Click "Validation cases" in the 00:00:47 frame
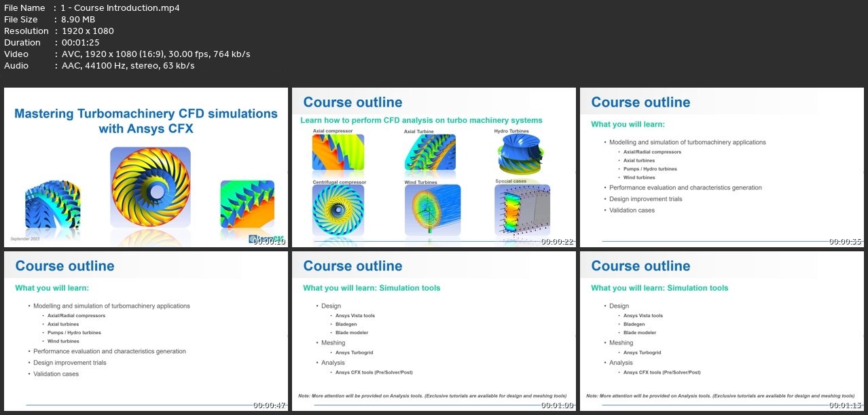This screenshot has width=868, height=415. (x=56, y=374)
